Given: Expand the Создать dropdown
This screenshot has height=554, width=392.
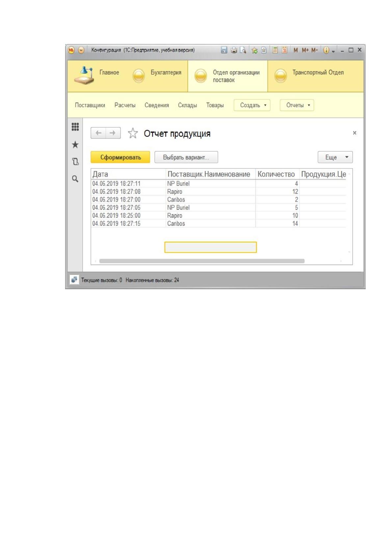Looking at the screenshot, I should 252,105.
